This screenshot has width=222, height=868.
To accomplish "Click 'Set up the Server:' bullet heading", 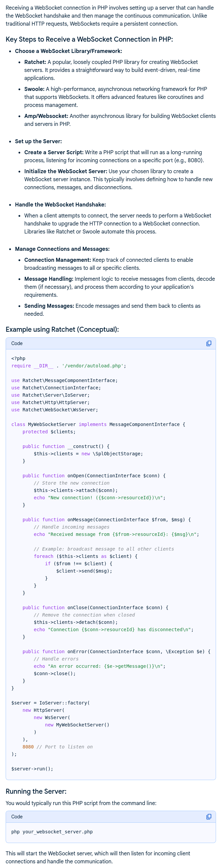I will [x=38, y=141].
